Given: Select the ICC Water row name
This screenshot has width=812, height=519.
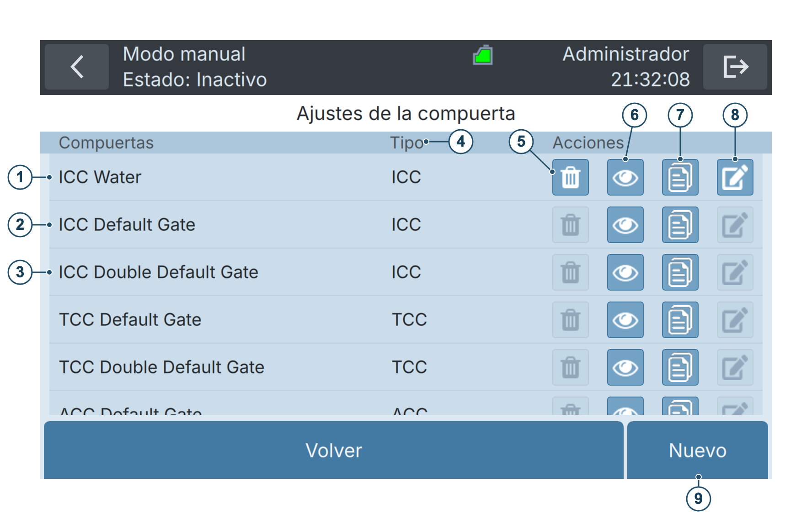Looking at the screenshot, I should tap(100, 177).
